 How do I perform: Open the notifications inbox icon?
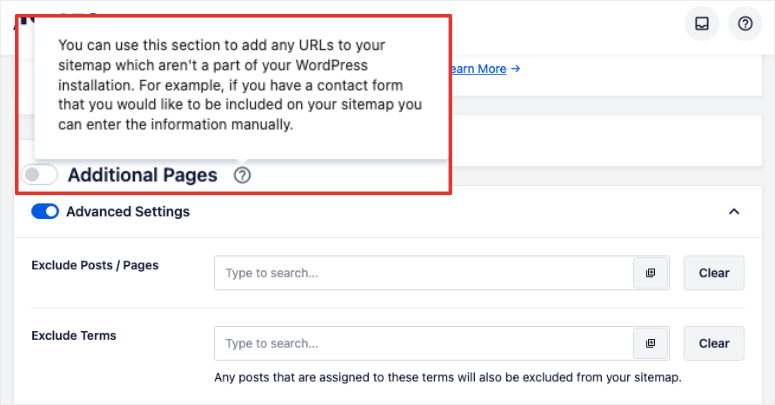pos(702,24)
